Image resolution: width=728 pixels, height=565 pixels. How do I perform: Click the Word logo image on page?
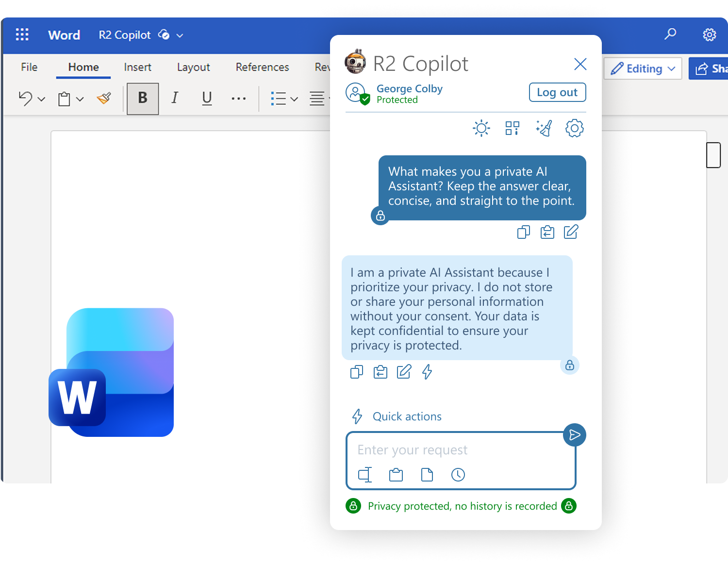tap(111, 372)
